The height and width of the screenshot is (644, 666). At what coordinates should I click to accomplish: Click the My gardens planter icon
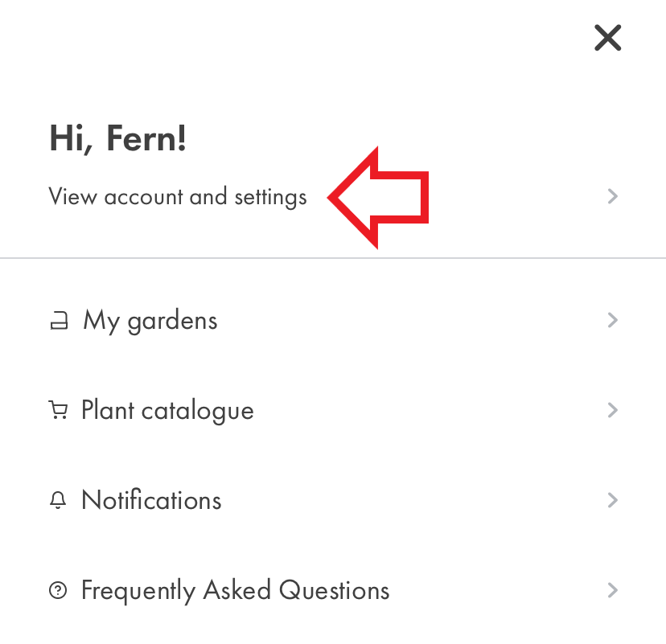click(x=59, y=321)
